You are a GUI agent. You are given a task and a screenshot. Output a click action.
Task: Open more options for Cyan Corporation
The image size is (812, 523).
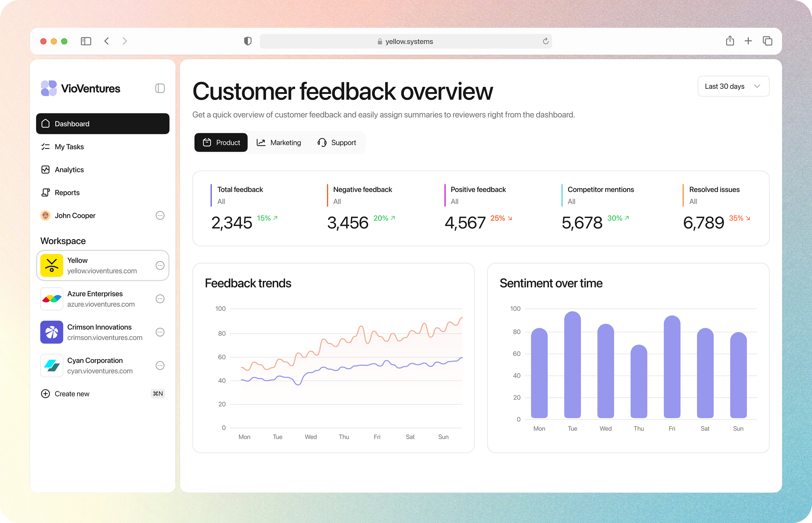coord(160,366)
